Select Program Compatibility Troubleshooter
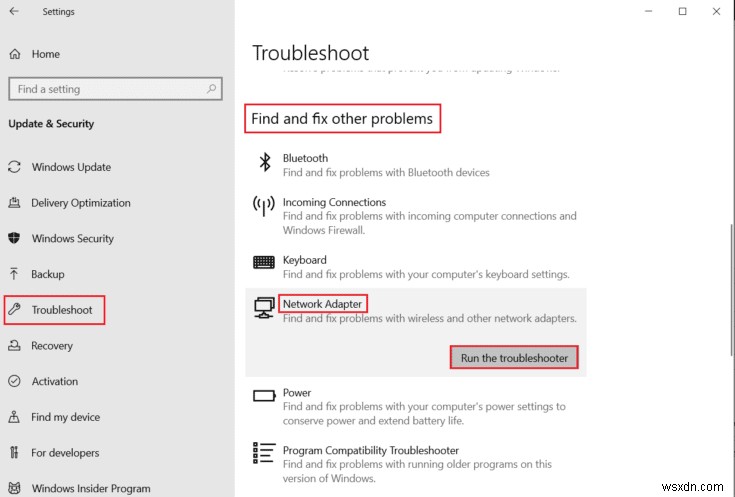Viewport: 735px width, 497px height. 371,451
